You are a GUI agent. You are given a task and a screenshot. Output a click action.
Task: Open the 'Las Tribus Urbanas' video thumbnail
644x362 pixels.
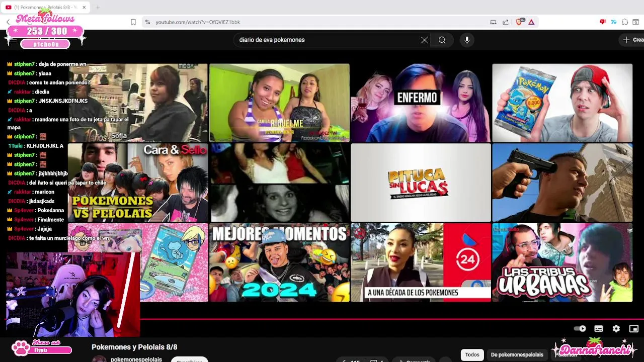pyautogui.click(x=562, y=263)
